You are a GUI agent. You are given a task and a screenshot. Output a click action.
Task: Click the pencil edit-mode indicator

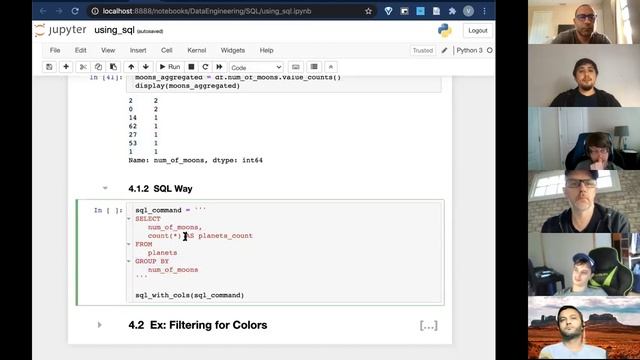[444, 51]
